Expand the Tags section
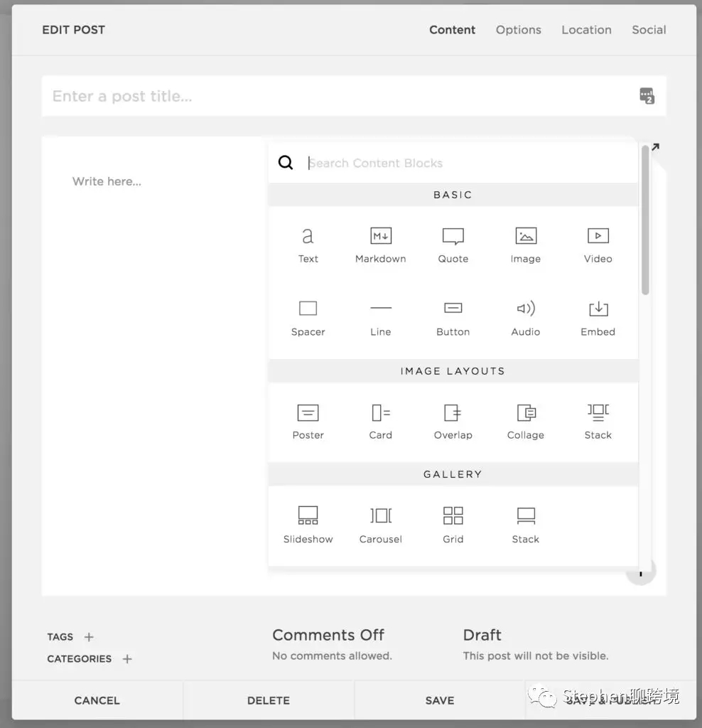This screenshot has width=702, height=728. 88,637
